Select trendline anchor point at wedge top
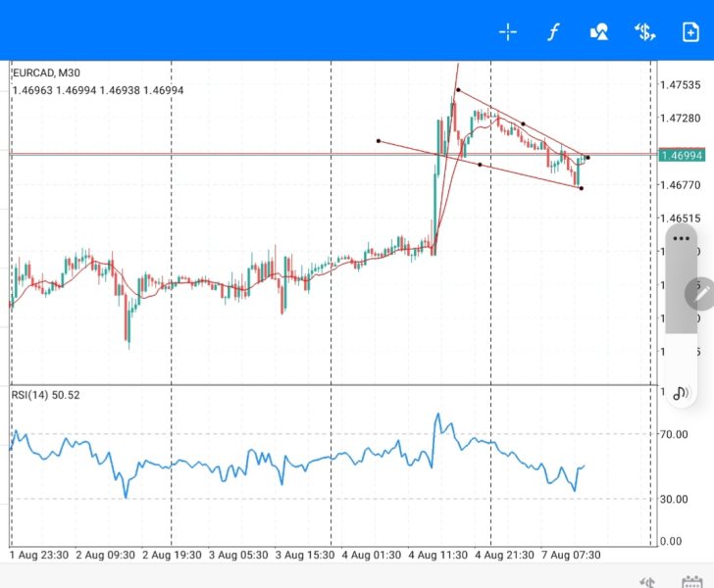Viewport: 714px width, 588px height. [458, 90]
